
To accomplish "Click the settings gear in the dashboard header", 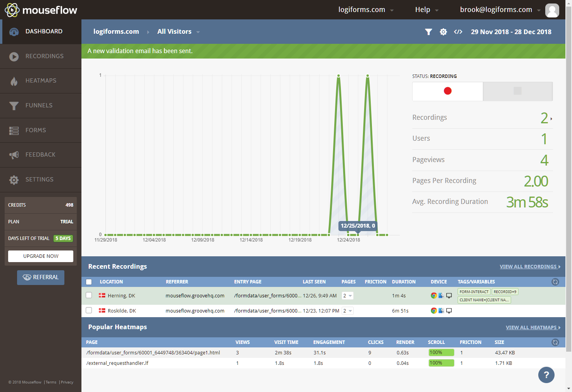I will [443, 32].
